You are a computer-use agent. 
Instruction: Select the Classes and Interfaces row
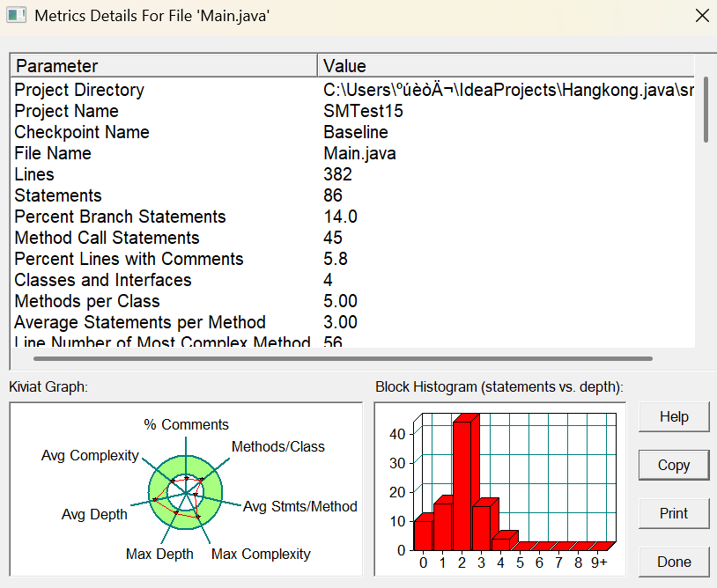[x=352, y=280]
